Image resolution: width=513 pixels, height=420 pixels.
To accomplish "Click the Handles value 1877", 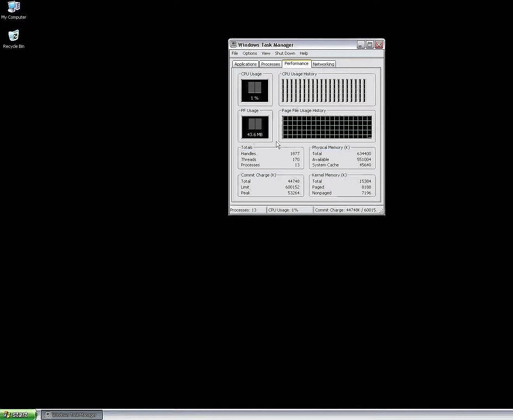I will (295, 154).
